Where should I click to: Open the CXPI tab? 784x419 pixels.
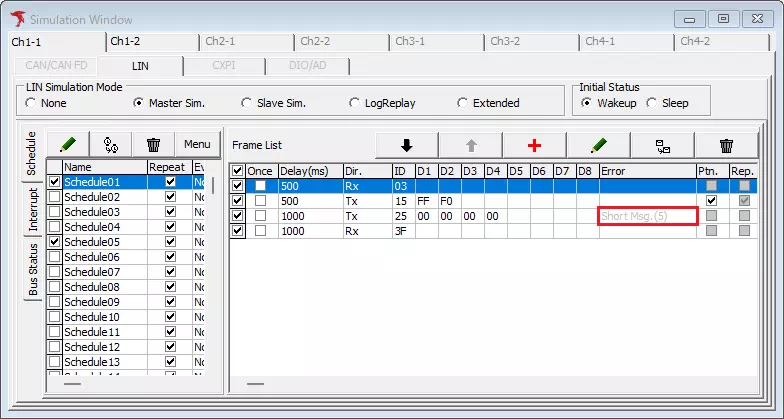[x=224, y=66]
